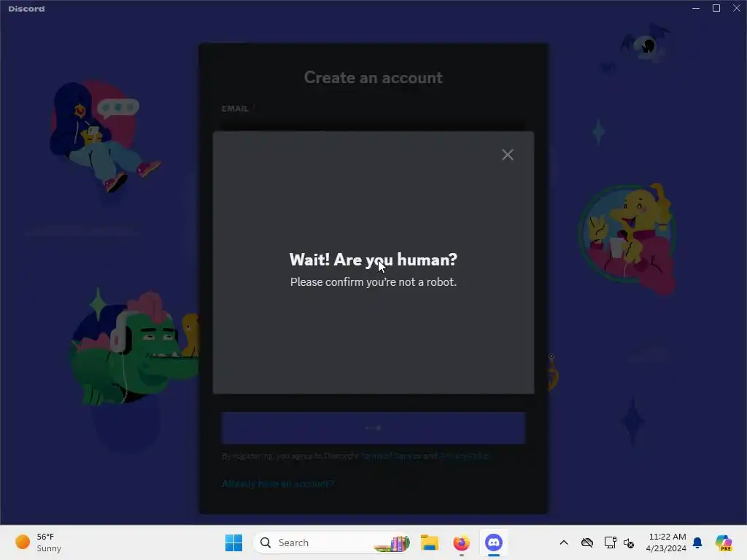Click 'Please confirm you're not a robot.' text
This screenshot has width=747, height=560.
[373, 282]
